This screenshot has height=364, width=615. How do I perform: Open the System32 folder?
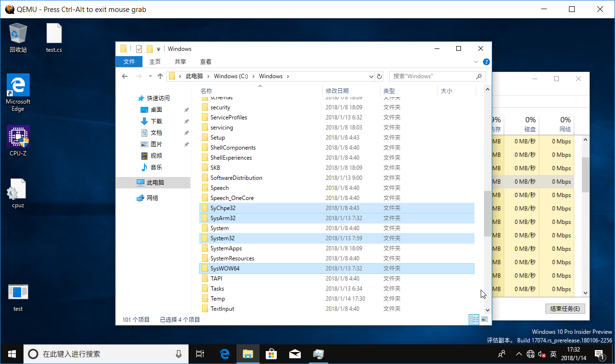[x=222, y=238]
